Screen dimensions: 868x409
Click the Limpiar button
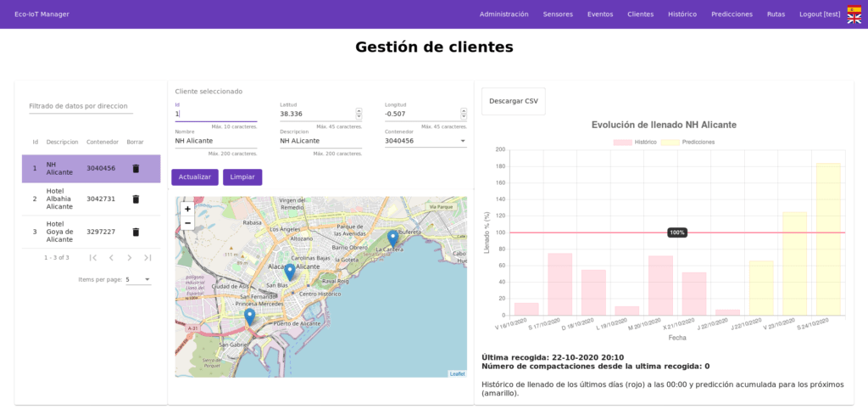point(242,177)
